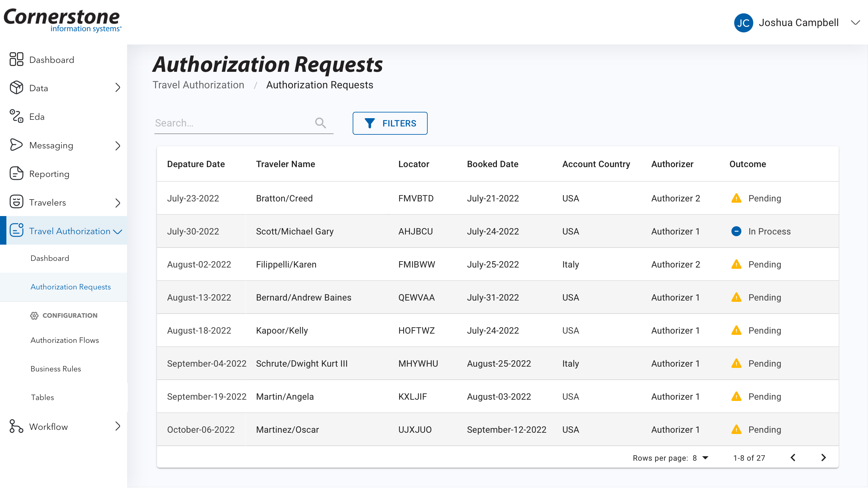Expand the Data menu chevron
The height and width of the screenshot is (488, 868).
tap(118, 88)
